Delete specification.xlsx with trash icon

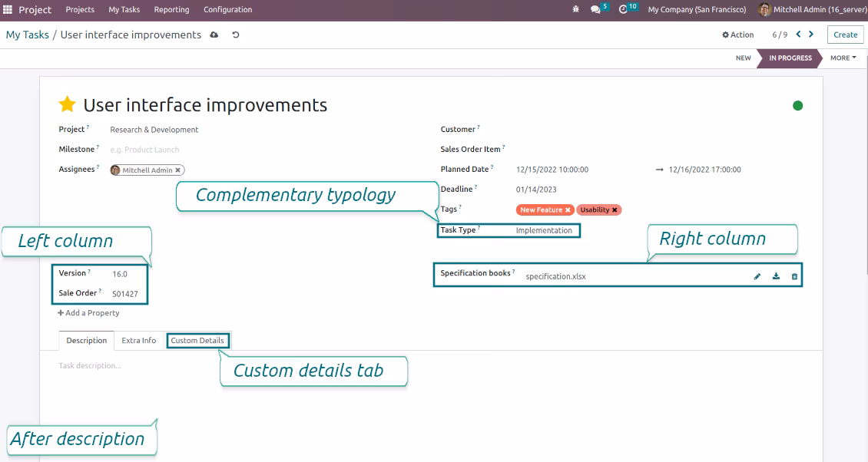pos(794,276)
